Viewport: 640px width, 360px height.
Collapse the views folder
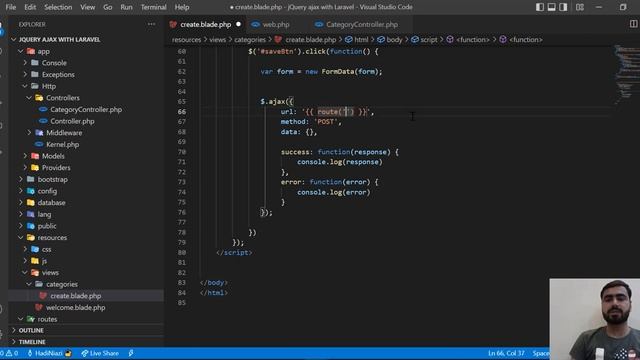coord(50,272)
